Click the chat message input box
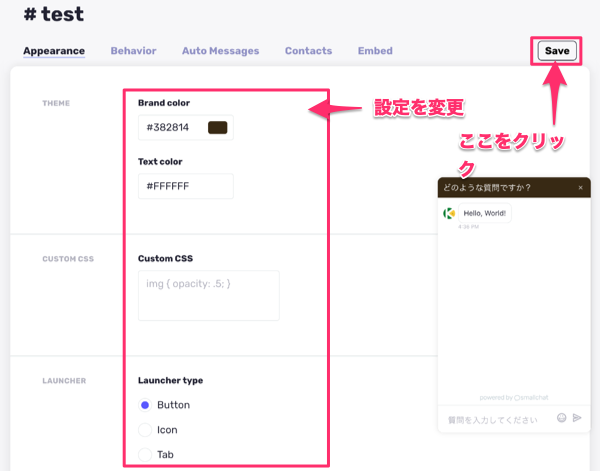Screen dimensions: 600x471 pos(495,419)
